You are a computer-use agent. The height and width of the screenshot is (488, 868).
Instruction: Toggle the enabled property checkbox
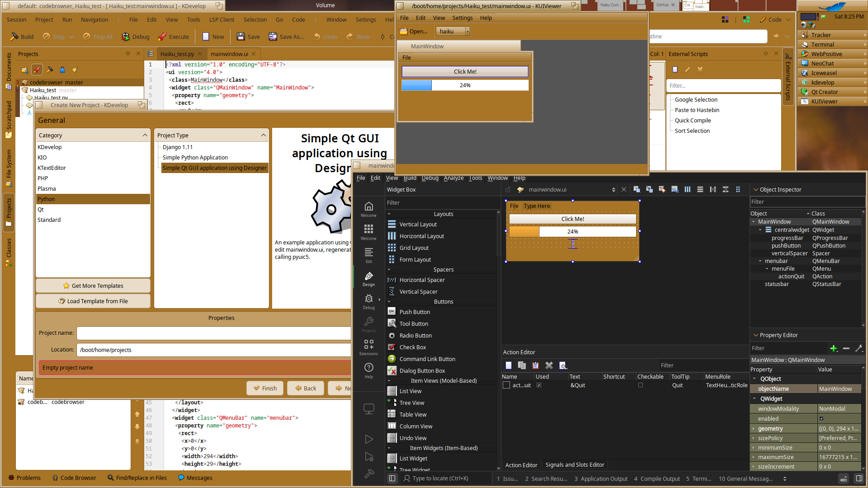tap(821, 418)
